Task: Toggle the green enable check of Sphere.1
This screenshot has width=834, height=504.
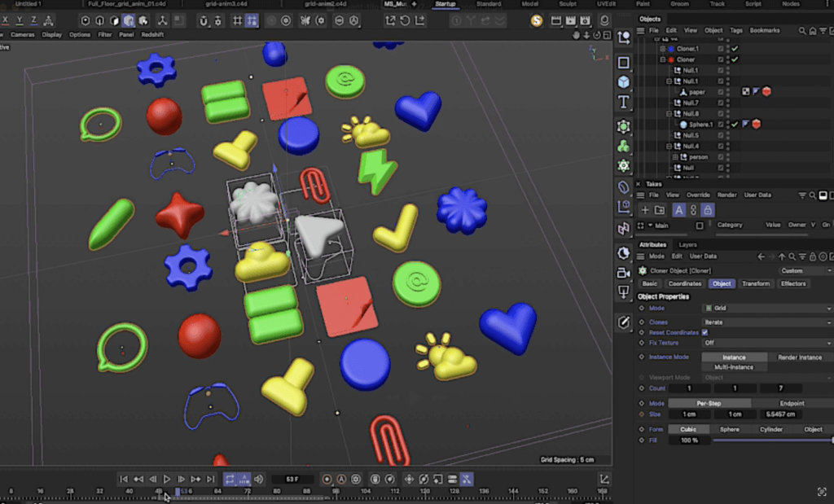Action: pos(735,124)
